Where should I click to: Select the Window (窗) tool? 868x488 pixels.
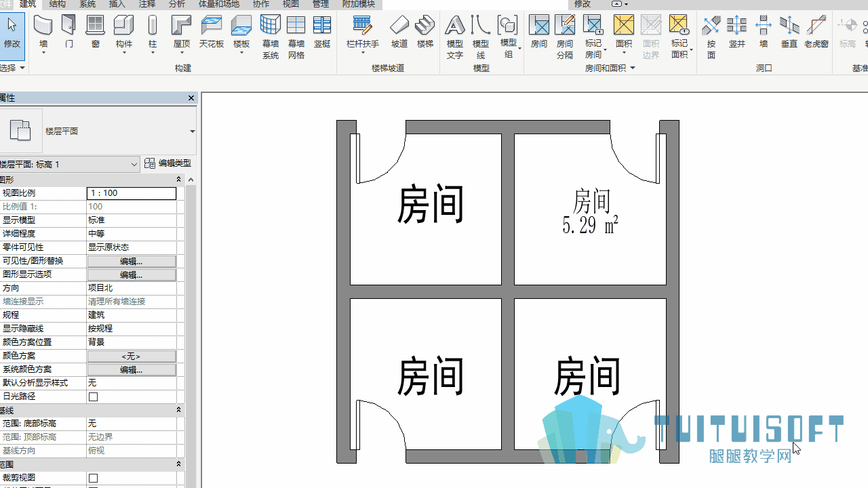point(95,33)
